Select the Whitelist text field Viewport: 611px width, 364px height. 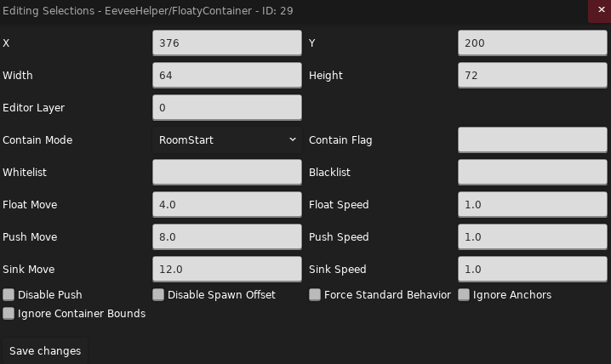click(227, 172)
